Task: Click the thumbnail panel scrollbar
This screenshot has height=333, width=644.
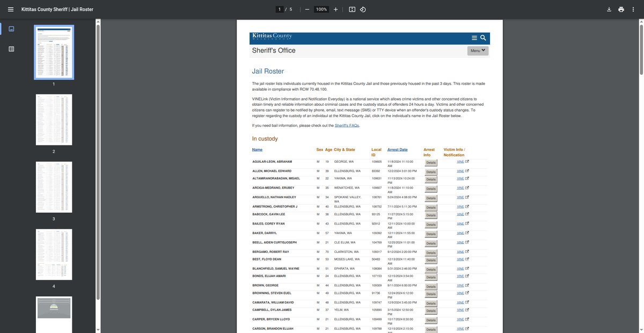Action: (98, 161)
